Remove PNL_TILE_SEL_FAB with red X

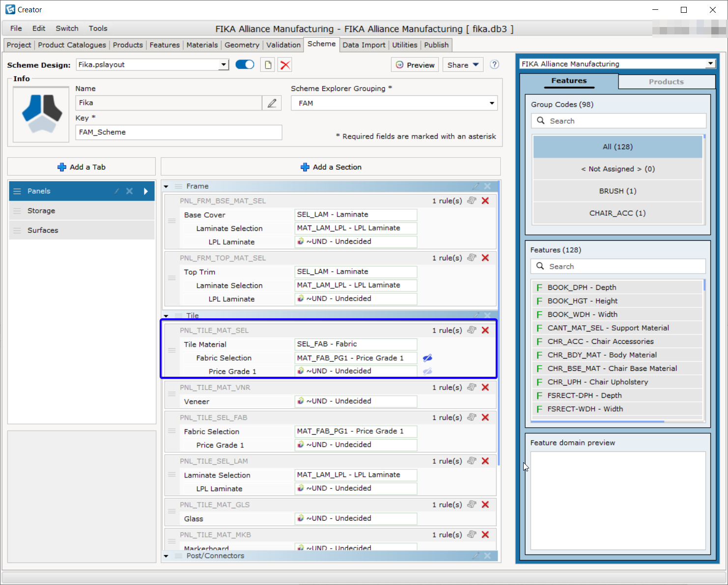(485, 417)
